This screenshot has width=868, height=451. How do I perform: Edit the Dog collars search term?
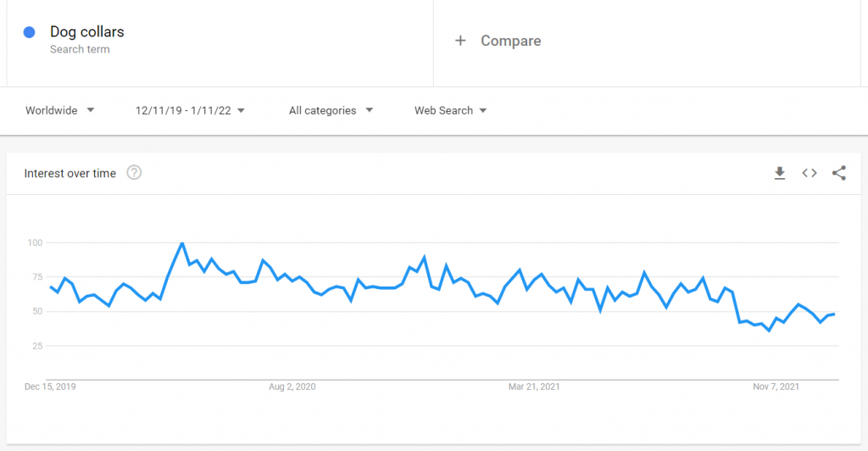pos(87,31)
